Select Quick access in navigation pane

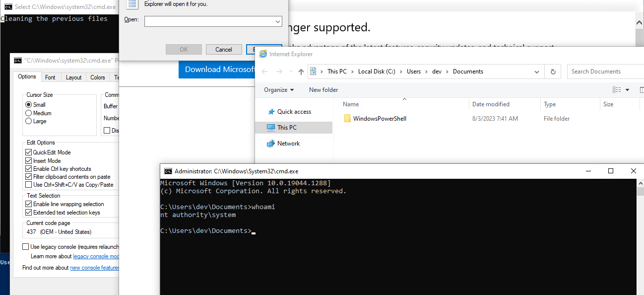click(294, 112)
